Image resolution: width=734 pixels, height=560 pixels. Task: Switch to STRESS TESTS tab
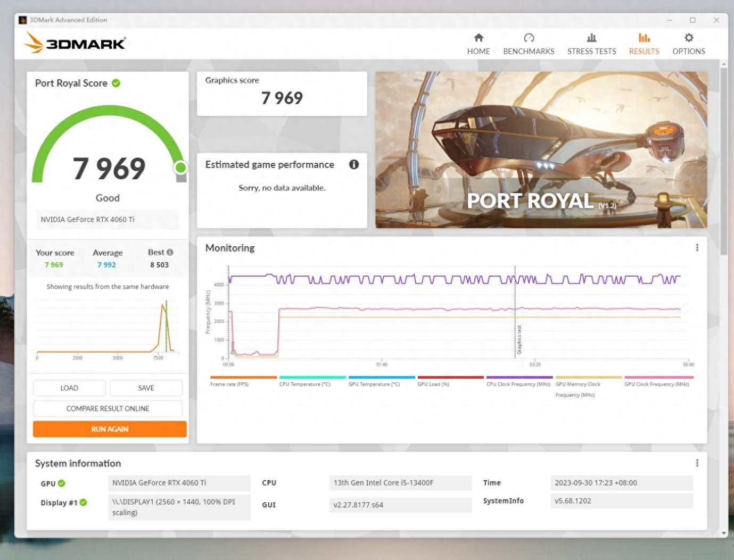click(591, 44)
